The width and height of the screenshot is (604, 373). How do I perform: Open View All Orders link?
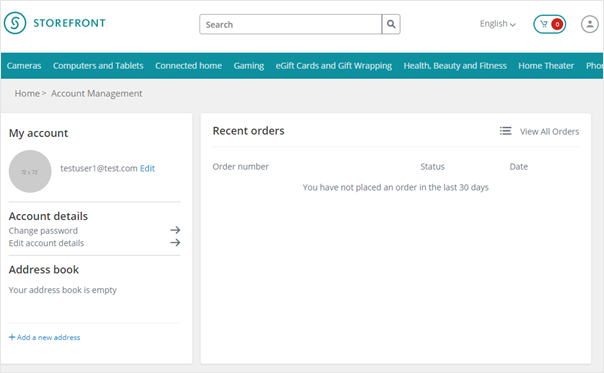[x=549, y=131]
